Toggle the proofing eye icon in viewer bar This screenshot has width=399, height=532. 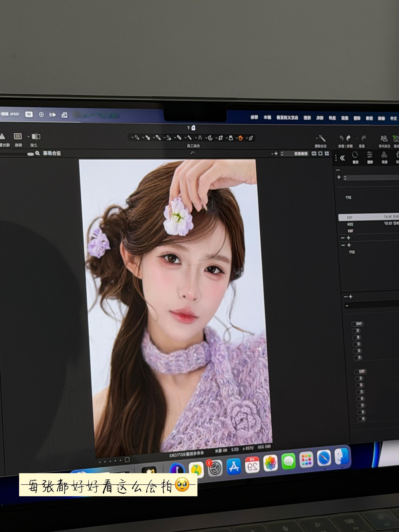coord(314,153)
